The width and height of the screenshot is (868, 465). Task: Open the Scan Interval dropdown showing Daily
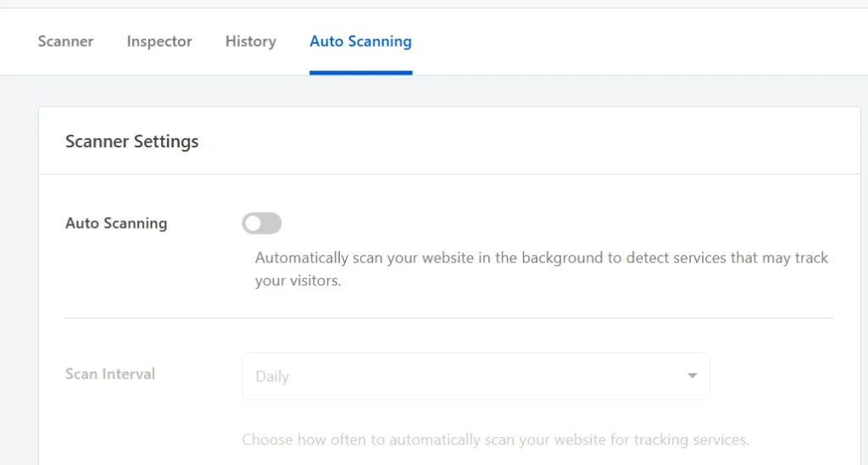(x=476, y=376)
